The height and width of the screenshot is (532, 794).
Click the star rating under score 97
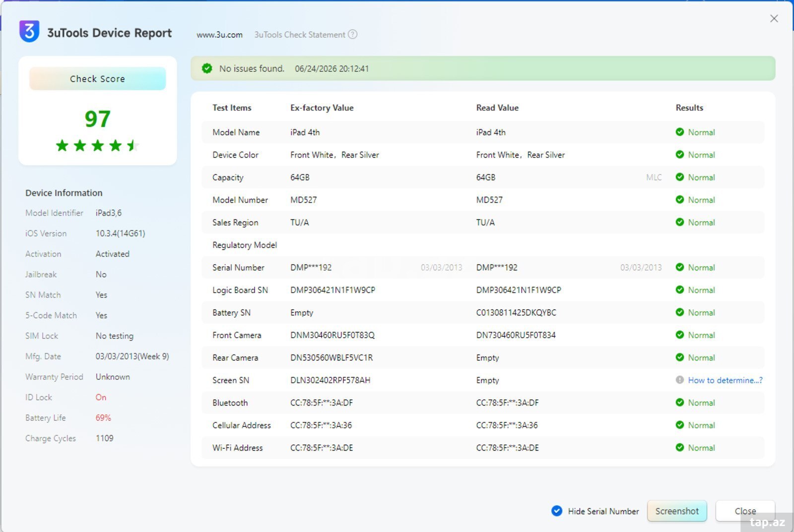point(97,145)
